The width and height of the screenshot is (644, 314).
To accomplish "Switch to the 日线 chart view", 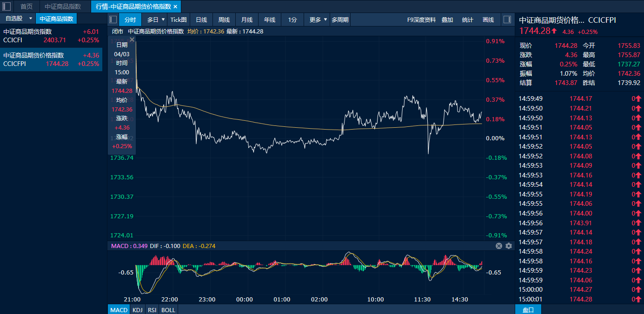I will 201,20.
